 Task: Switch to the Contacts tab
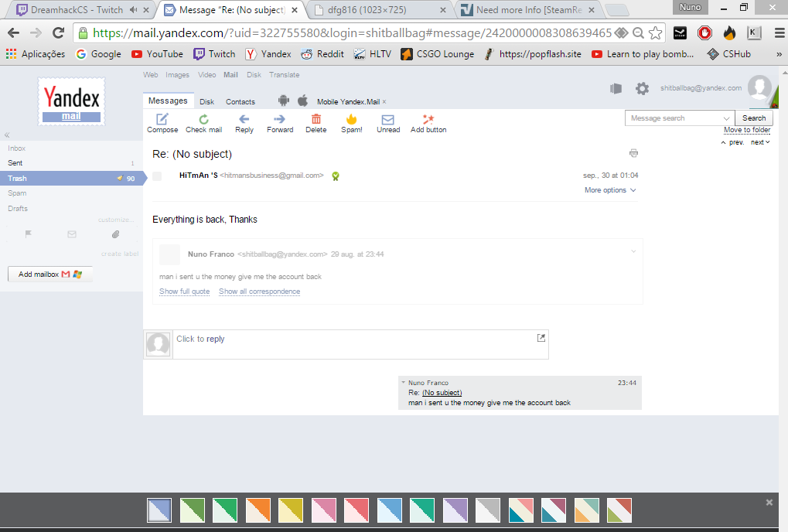pos(240,102)
